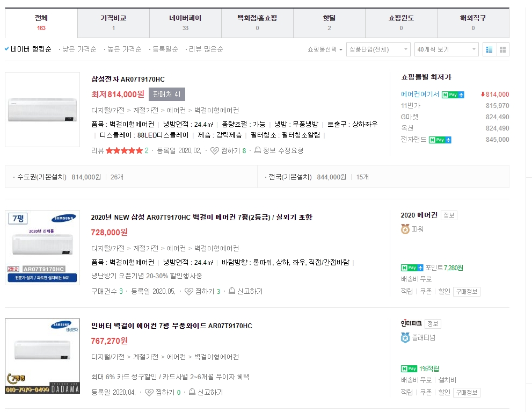Click 냉난방기 오픈기념 20-30% 할인행사중 text
This screenshot has height=412, width=532.
tap(147, 276)
